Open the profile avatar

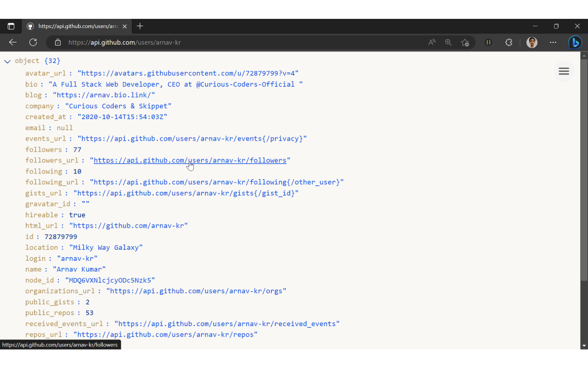point(532,42)
